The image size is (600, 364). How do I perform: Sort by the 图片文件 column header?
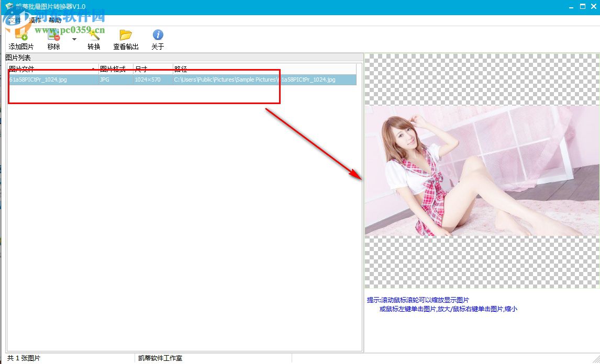point(53,69)
